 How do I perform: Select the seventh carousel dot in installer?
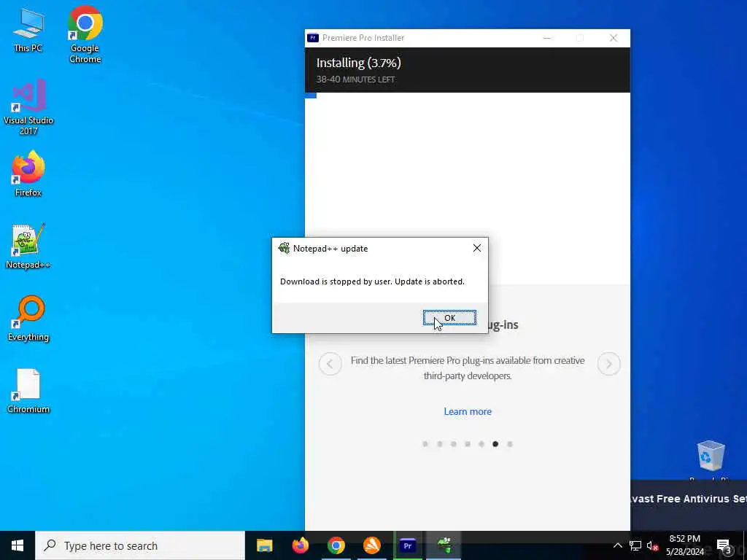tap(510, 444)
